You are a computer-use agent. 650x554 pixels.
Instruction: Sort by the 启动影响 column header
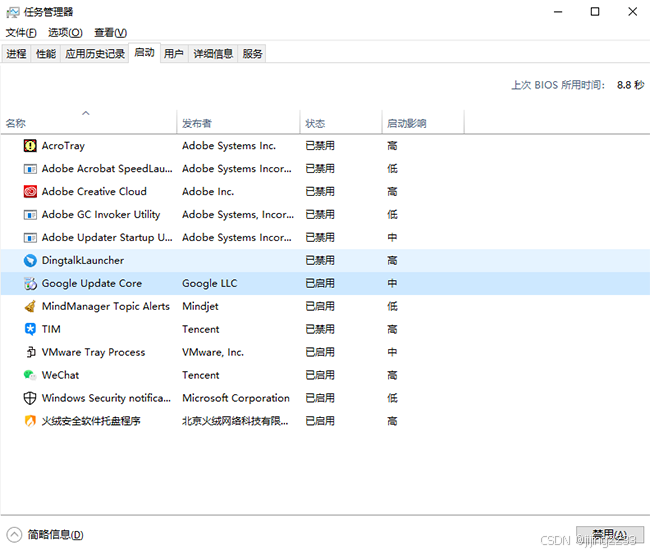coord(423,123)
